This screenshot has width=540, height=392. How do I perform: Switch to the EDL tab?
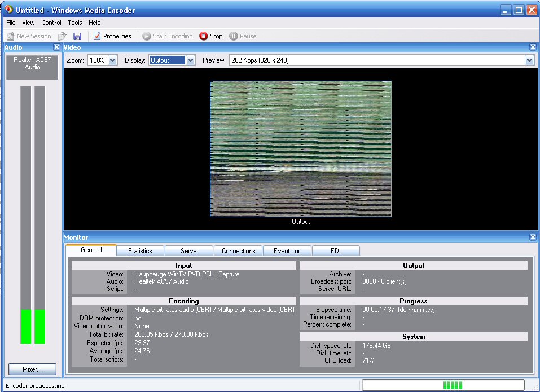coord(336,251)
